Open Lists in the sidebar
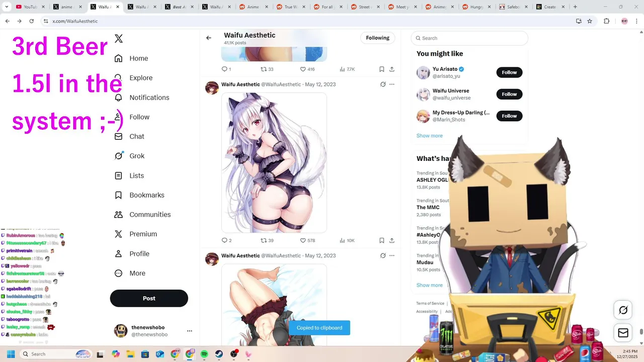The width and height of the screenshot is (644, 362). [129, 175]
